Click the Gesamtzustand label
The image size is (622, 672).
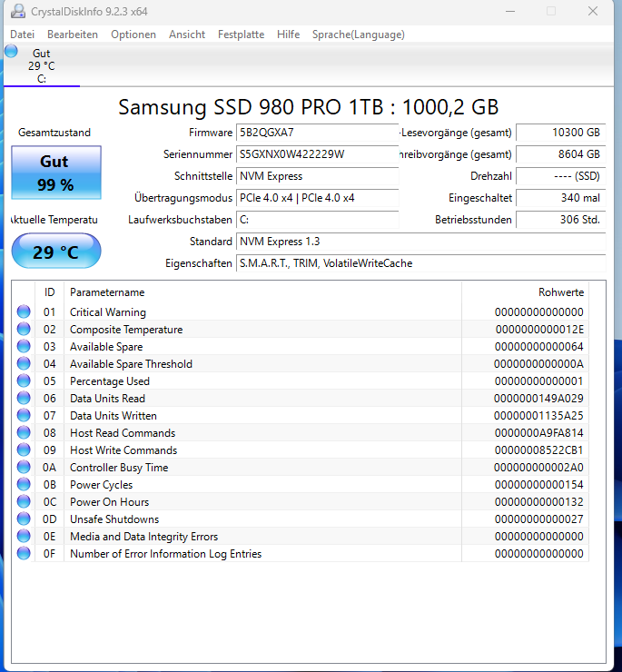[x=54, y=133]
